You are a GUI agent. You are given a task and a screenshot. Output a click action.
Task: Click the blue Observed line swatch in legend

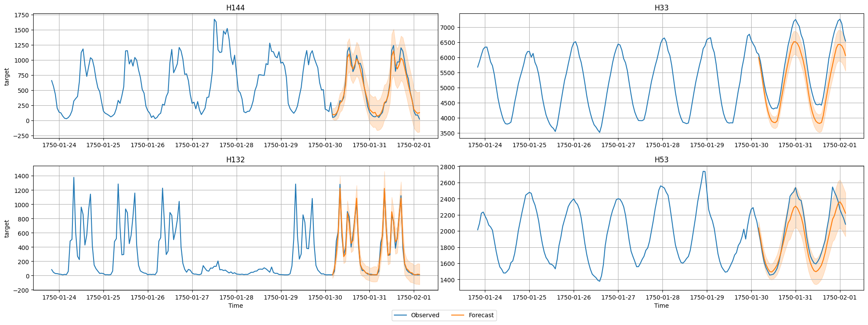point(401,316)
